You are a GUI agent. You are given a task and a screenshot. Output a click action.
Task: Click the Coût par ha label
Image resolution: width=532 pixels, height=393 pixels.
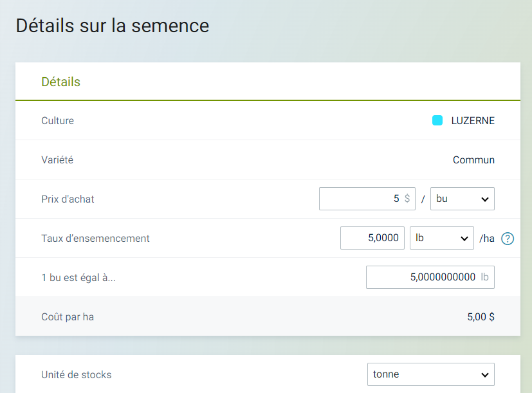click(x=68, y=316)
